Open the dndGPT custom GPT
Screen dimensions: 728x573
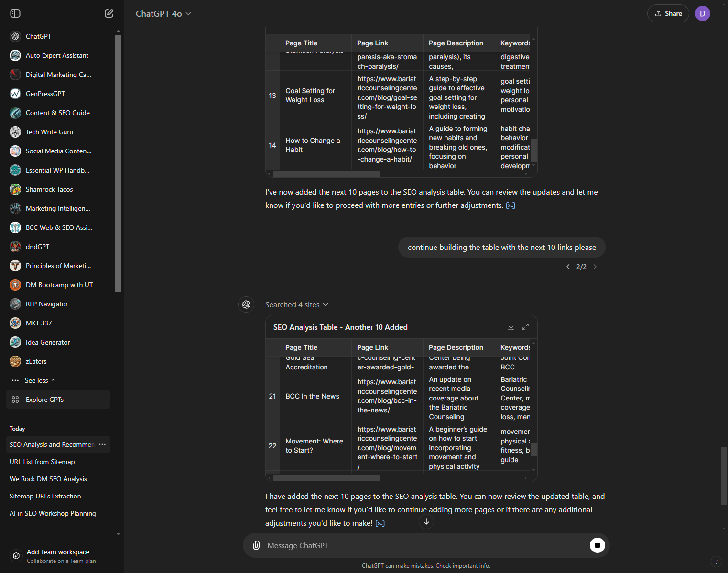click(58, 247)
